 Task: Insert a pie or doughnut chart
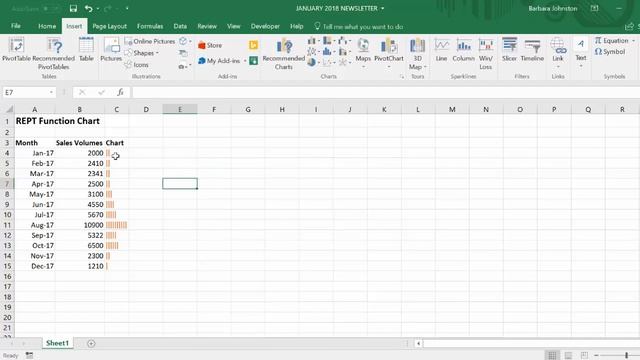[313, 62]
